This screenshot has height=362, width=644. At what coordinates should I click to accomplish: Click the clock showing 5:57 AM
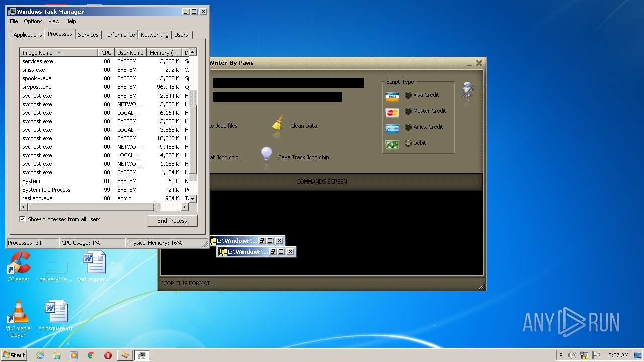click(x=618, y=355)
